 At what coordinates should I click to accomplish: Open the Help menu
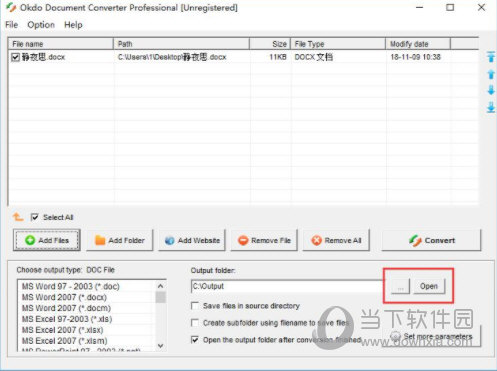pos(73,25)
